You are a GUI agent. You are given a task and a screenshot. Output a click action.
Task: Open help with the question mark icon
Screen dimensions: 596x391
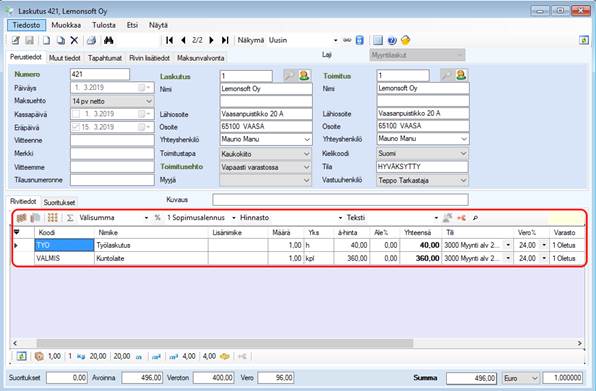(x=392, y=40)
